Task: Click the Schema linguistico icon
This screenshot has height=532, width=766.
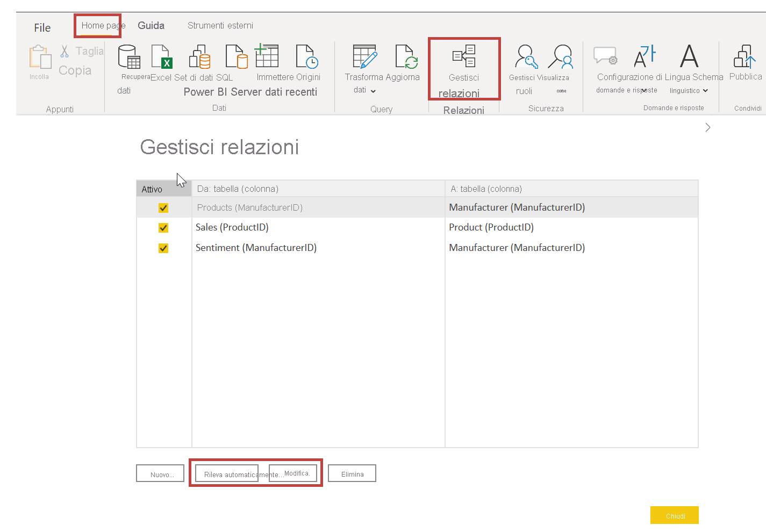Action: pos(689,56)
